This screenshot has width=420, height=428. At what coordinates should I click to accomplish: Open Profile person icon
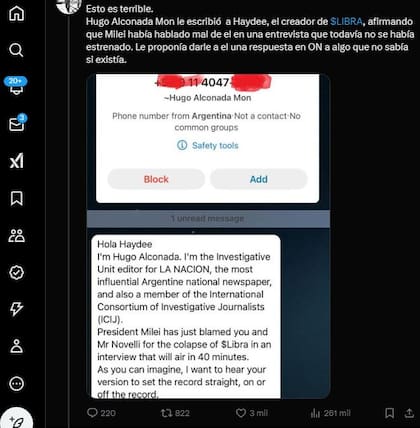pyautogui.click(x=16, y=346)
